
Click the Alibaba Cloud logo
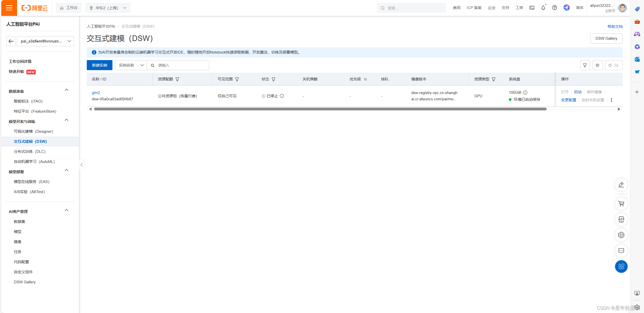tap(34, 8)
